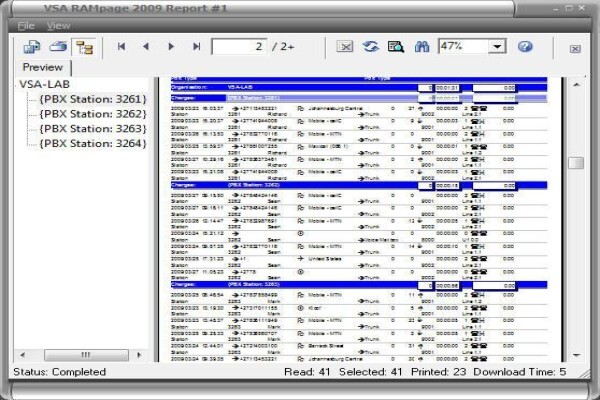Viewport: 600px width, 400px height.
Task: Click tree panel left scroll arrow
Action: click(x=23, y=355)
